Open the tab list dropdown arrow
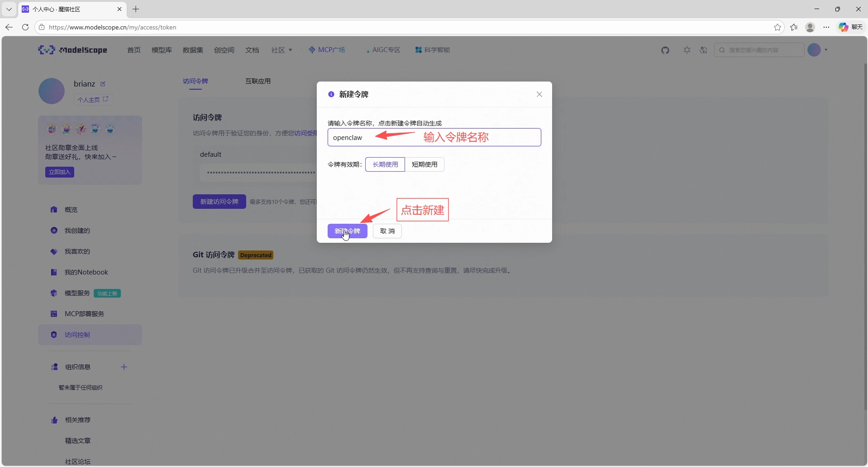The width and height of the screenshot is (868, 467). [9, 9]
